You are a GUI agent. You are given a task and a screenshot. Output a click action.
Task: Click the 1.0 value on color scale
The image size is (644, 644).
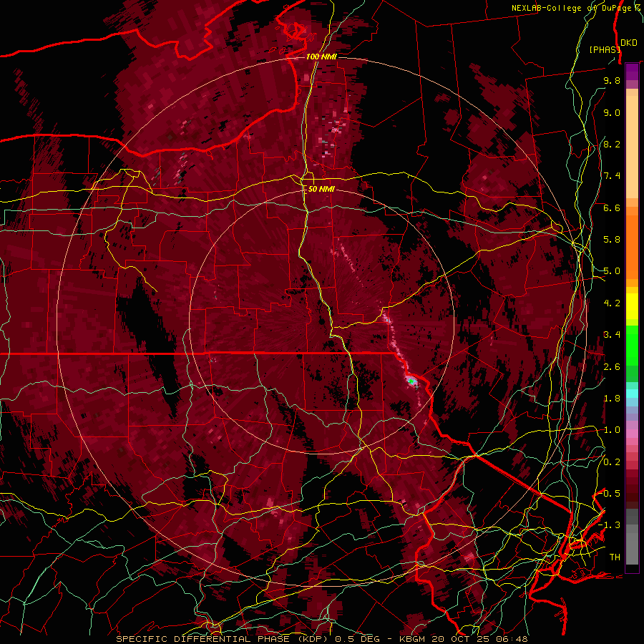point(612,430)
